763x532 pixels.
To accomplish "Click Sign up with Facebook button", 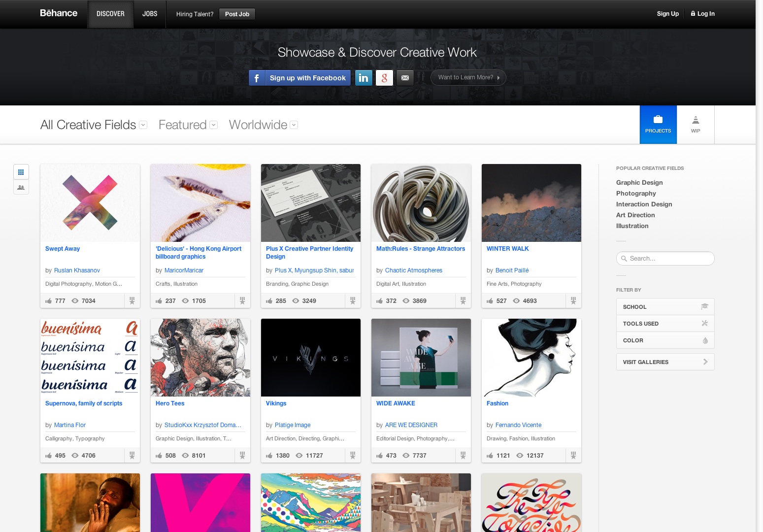I will [300, 78].
